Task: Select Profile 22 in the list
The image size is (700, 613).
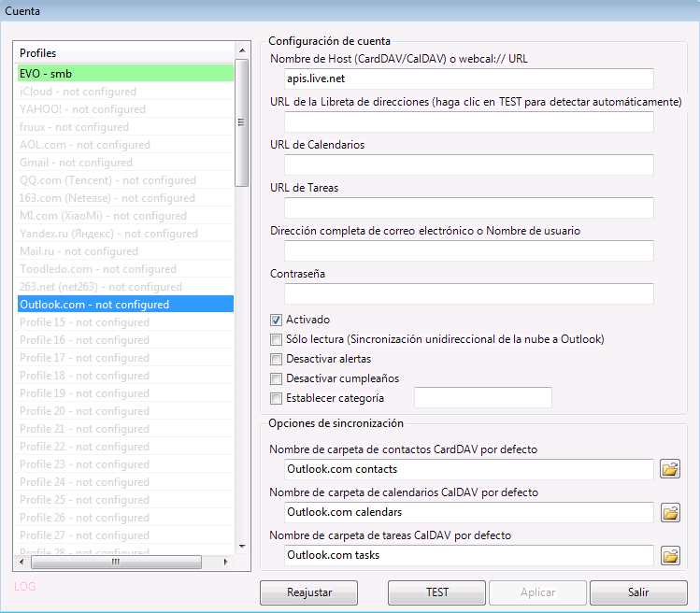Action: [x=125, y=447]
